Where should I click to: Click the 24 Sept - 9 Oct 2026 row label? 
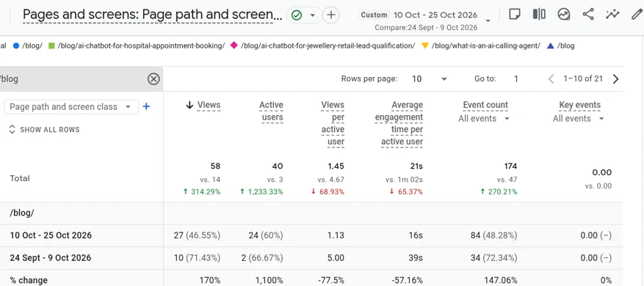tap(51, 258)
